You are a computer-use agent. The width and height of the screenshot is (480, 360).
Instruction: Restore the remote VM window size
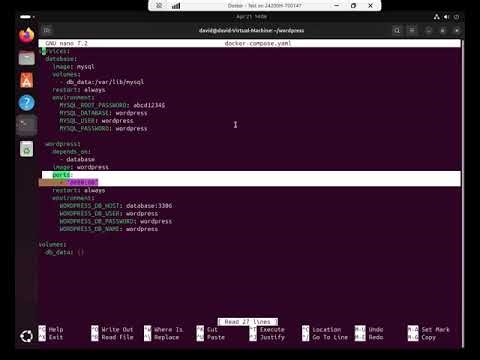(x=353, y=6)
